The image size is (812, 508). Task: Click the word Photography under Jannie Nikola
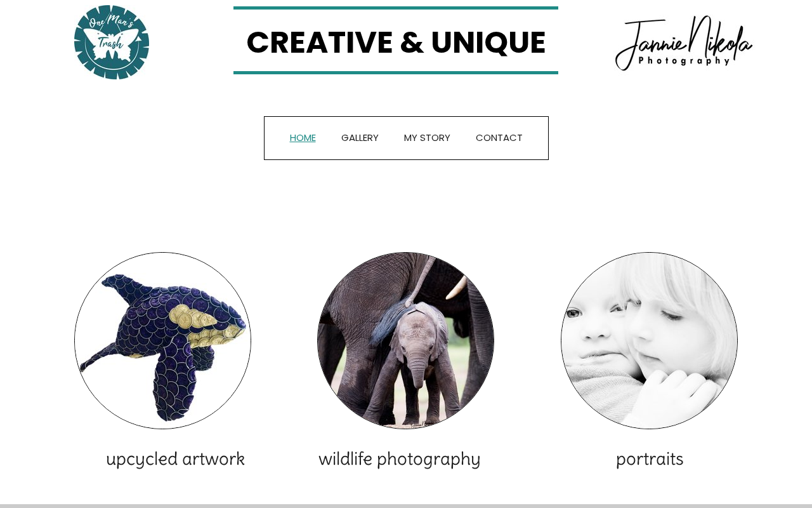coord(684,61)
